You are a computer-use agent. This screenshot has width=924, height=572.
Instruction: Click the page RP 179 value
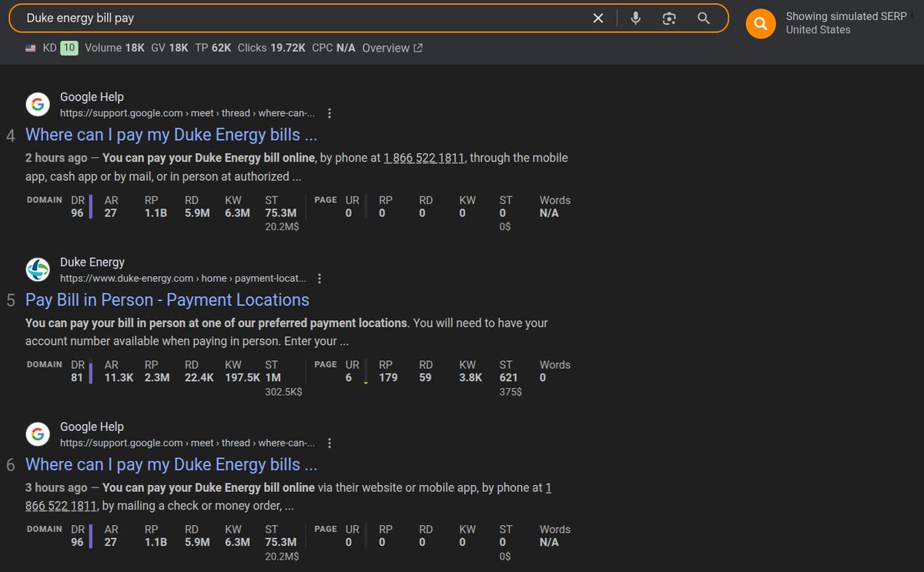click(388, 378)
